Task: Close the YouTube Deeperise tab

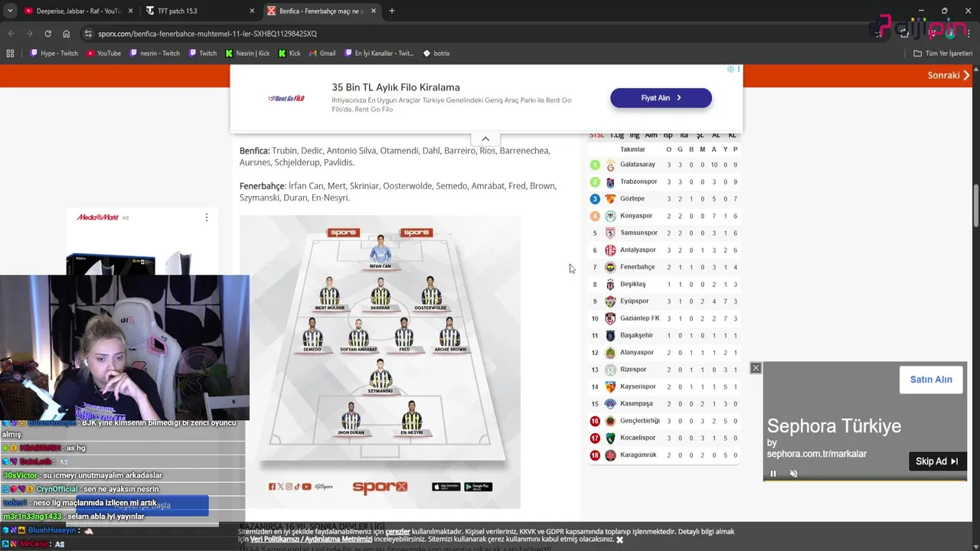Action: (130, 11)
